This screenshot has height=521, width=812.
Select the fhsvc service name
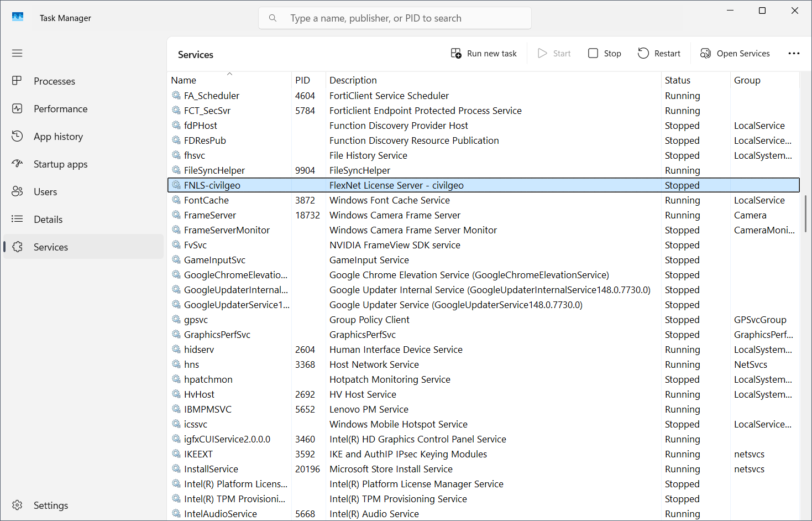(x=195, y=155)
